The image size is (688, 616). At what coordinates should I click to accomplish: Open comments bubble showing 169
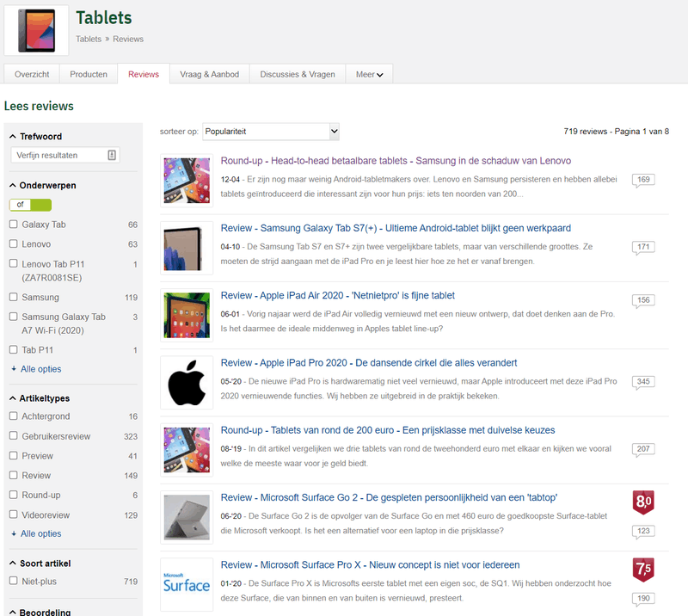(643, 180)
